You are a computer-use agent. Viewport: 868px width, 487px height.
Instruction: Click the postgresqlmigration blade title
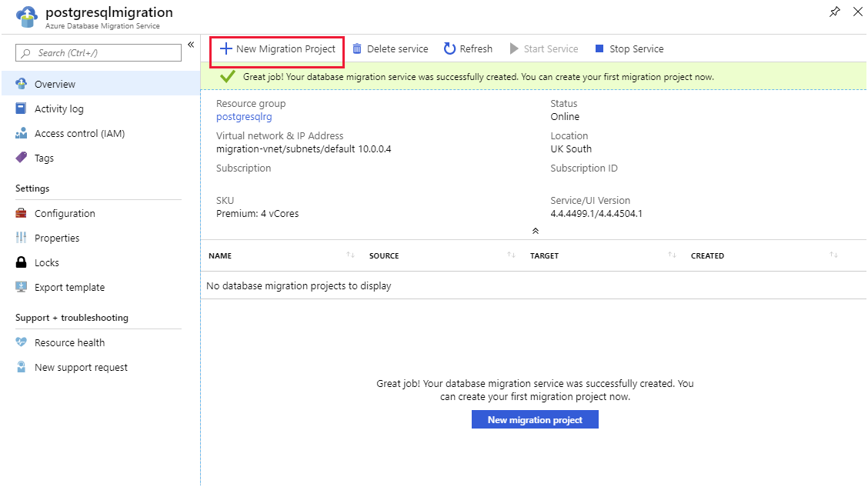109,12
